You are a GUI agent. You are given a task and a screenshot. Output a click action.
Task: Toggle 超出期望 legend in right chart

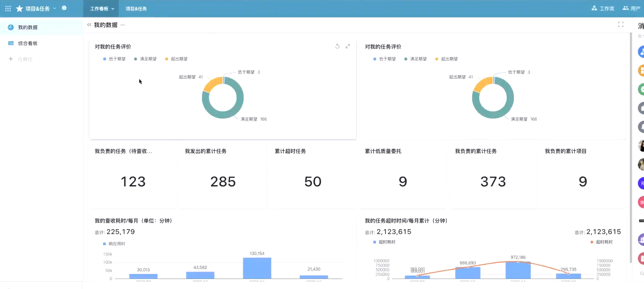coord(446,59)
